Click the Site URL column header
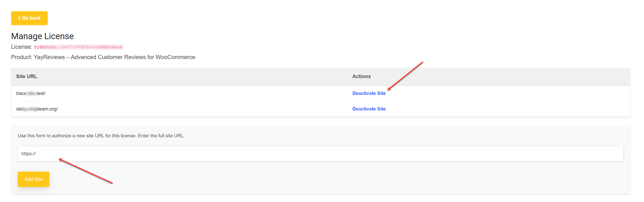The image size is (644, 202). 26,76
